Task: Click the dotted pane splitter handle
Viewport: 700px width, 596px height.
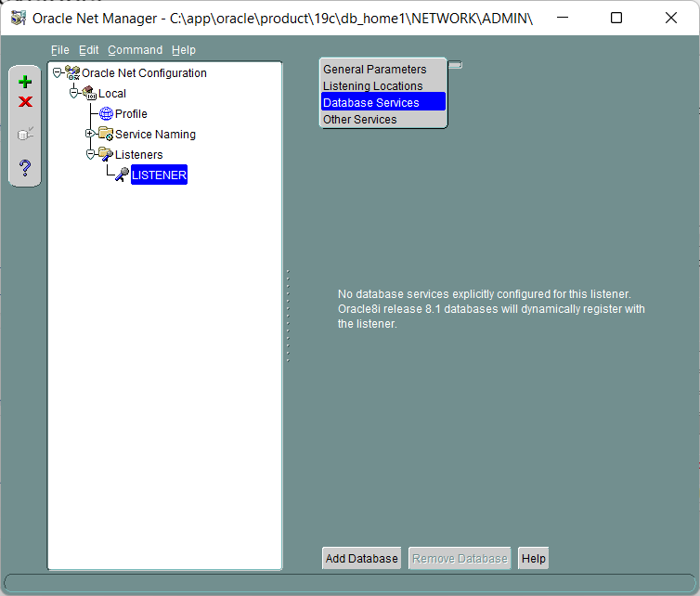Action: [x=288, y=316]
